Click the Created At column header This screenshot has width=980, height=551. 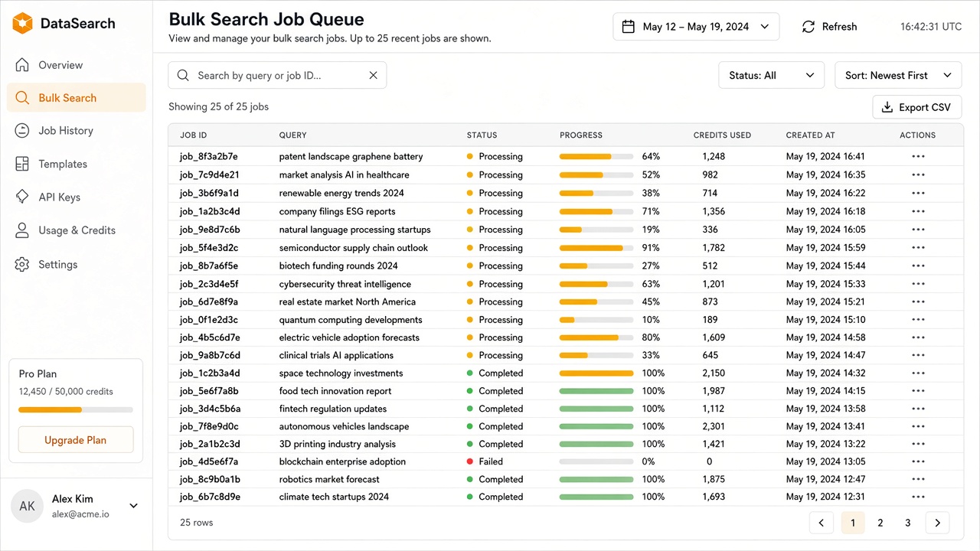pos(810,135)
